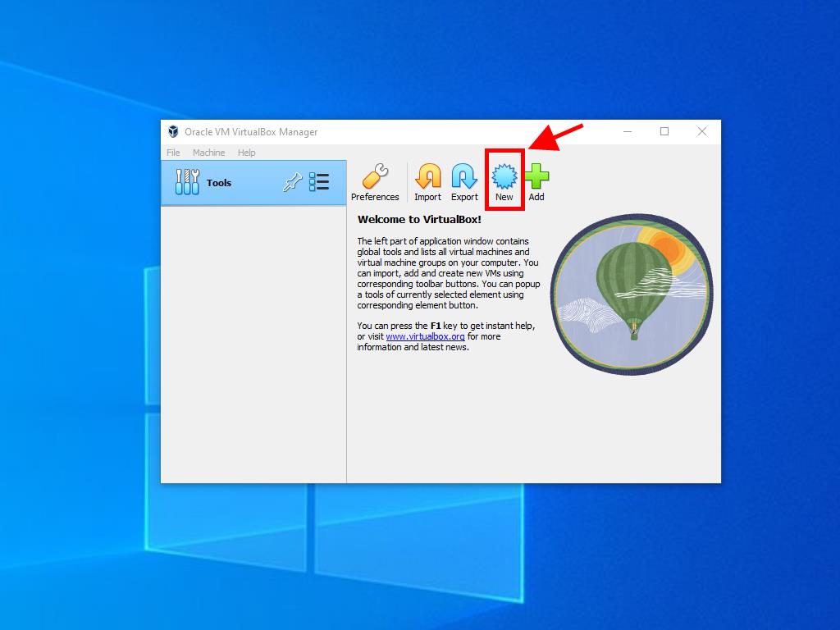Viewport: 840px width, 630px height.
Task: Click the Welcome to VirtualBox! heading
Action: 419,220
